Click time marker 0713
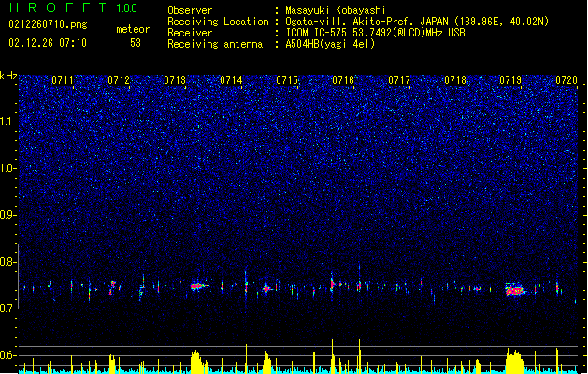 175,80
